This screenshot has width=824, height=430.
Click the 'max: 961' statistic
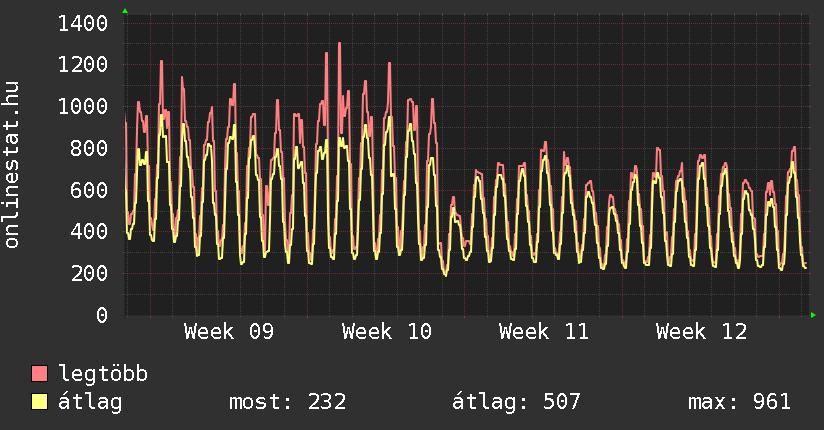click(x=739, y=402)
